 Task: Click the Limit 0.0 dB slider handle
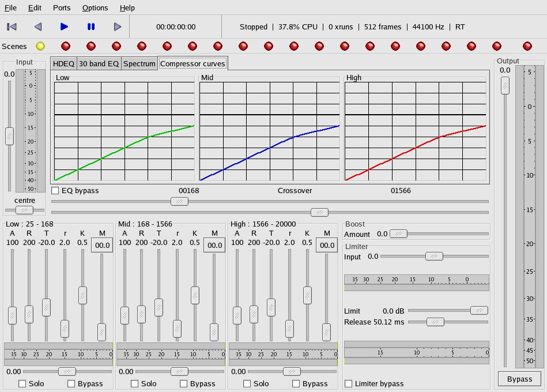(x=479, y=310)
